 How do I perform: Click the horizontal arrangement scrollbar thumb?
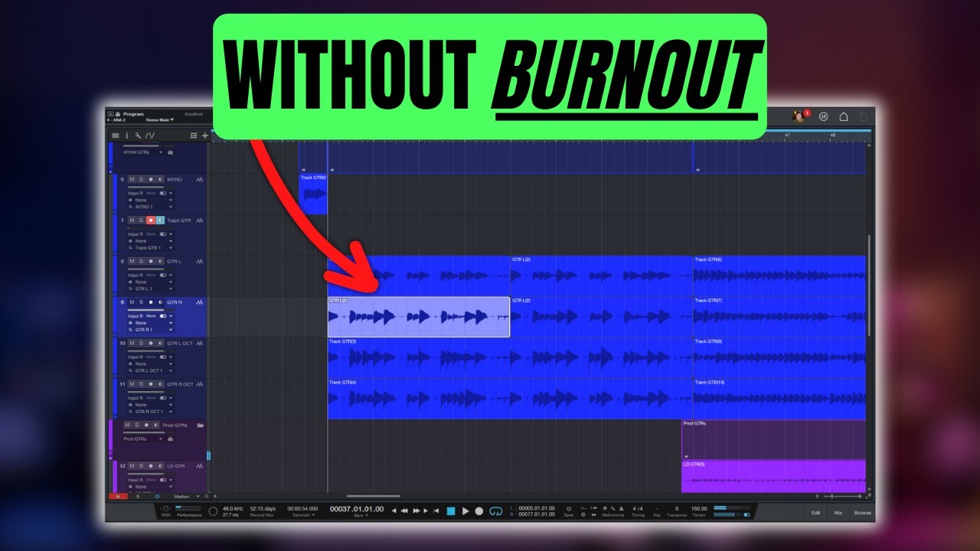click(374, 496)
